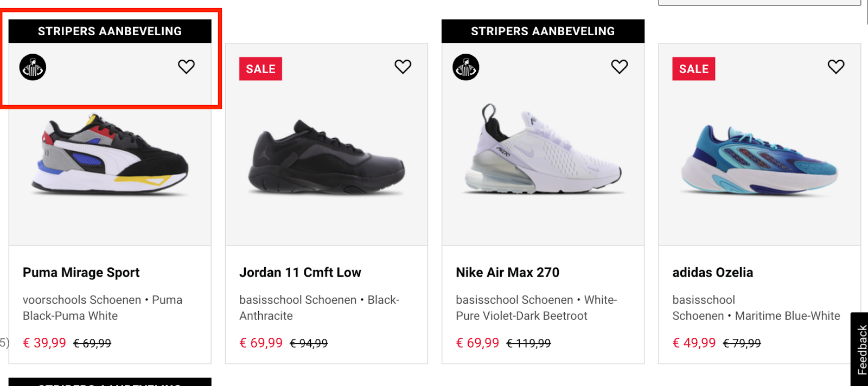
Task: Expand the partially visible STRIPERS banner at bottom left
Action: click(x=110, y=383)
